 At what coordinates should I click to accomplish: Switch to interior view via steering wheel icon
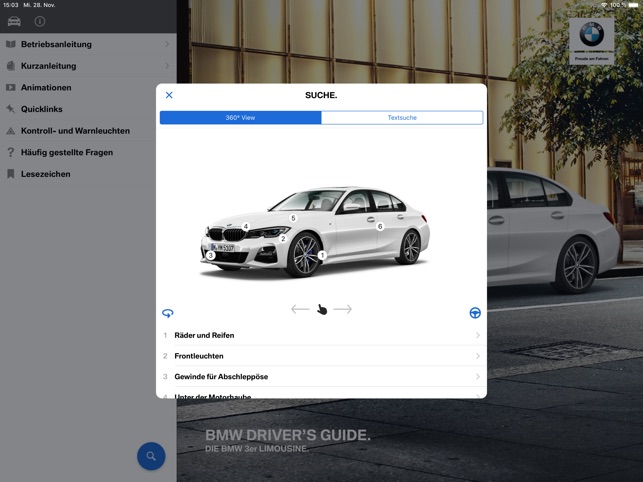pyautogui.click(x=475, y=313)
